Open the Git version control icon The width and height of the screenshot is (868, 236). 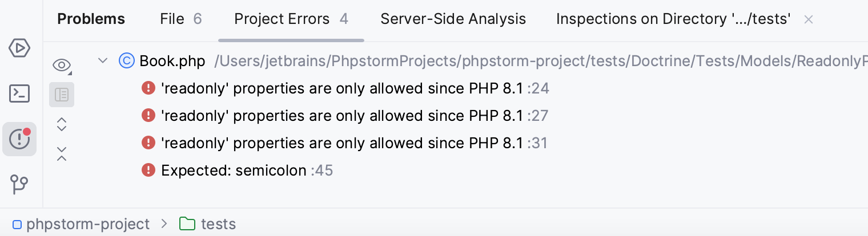pos(19,184)
